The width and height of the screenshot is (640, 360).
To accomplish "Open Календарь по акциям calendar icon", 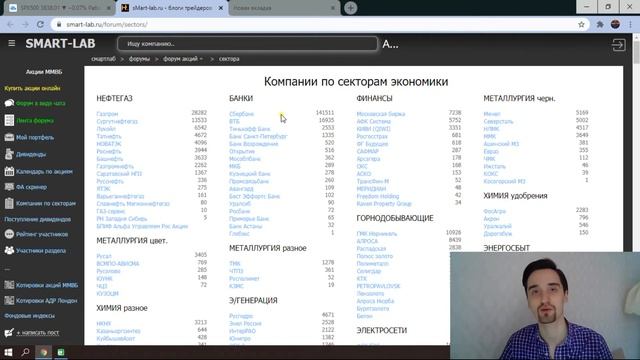I will [x=9, y=171].
